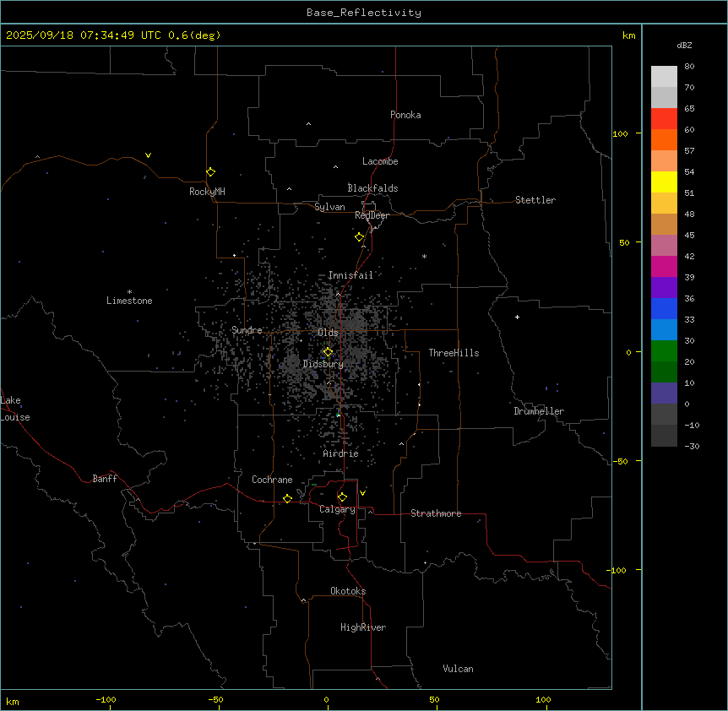Select the Ponoka city label
Screen dimensions: 728x711
(x=405, y=115)
